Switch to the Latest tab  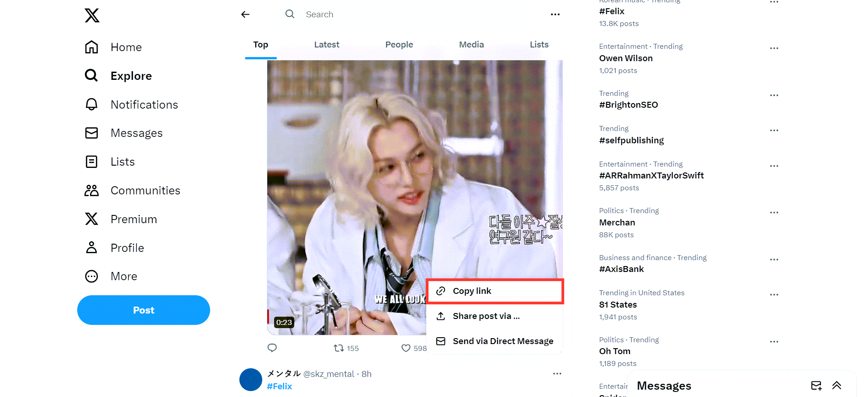(x=327, y=45)
